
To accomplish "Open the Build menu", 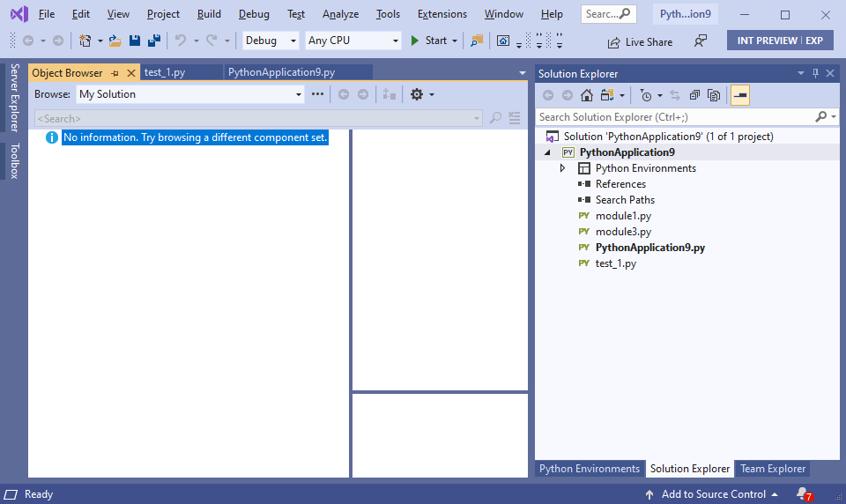I will pos(209,14).
